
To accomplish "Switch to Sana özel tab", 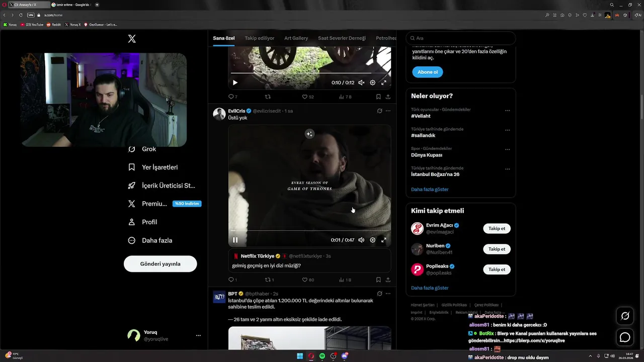I will pyautogui.click(x=223, y=38).
